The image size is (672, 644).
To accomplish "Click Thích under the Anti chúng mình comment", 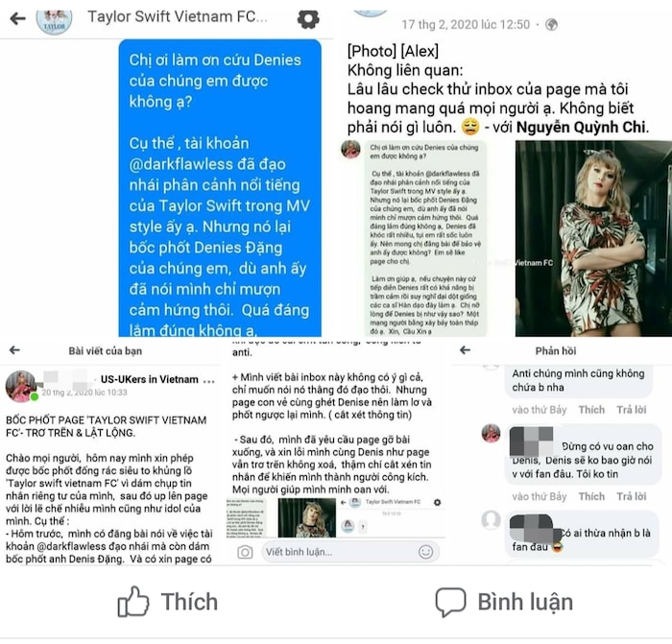I will (x=591, y=410).
